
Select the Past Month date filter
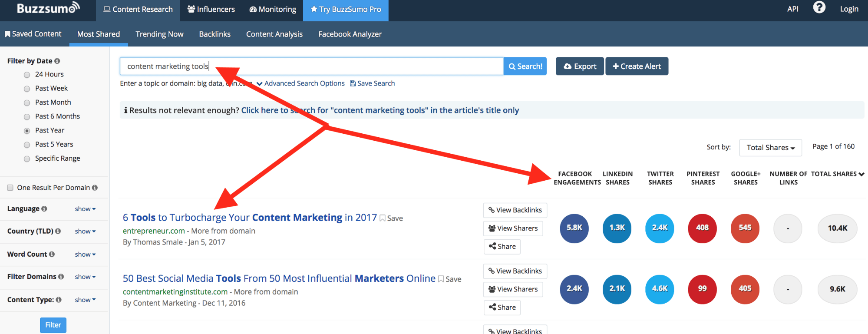pos(27,103)
